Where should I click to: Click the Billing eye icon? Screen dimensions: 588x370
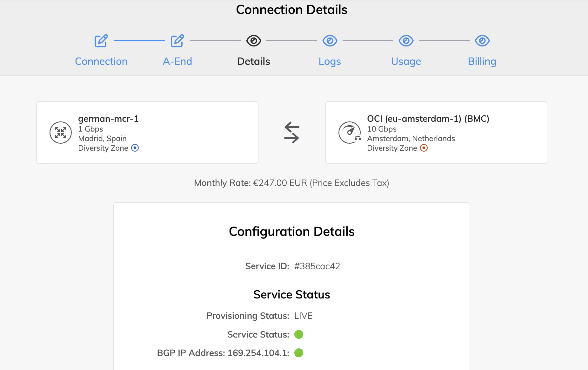(482, 40)
